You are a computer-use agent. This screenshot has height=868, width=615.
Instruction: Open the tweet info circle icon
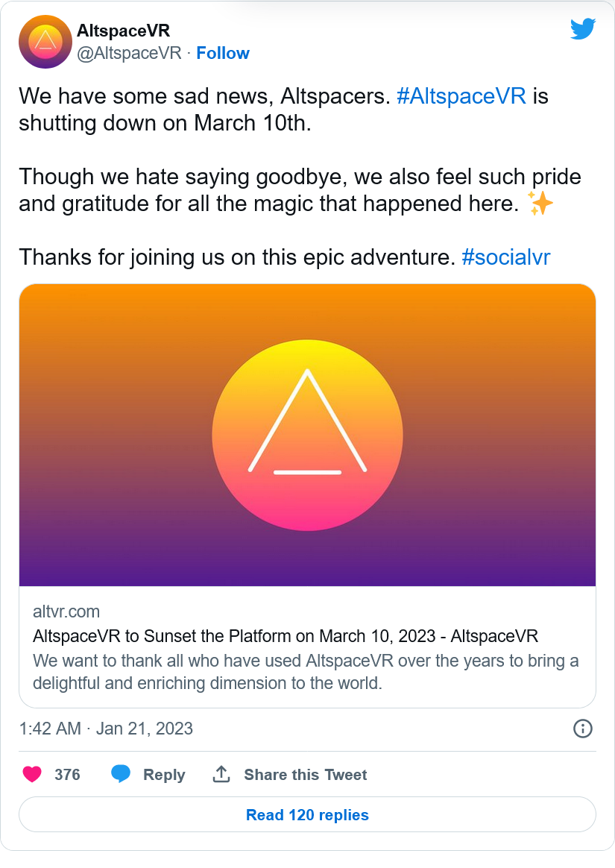point(583,729)
